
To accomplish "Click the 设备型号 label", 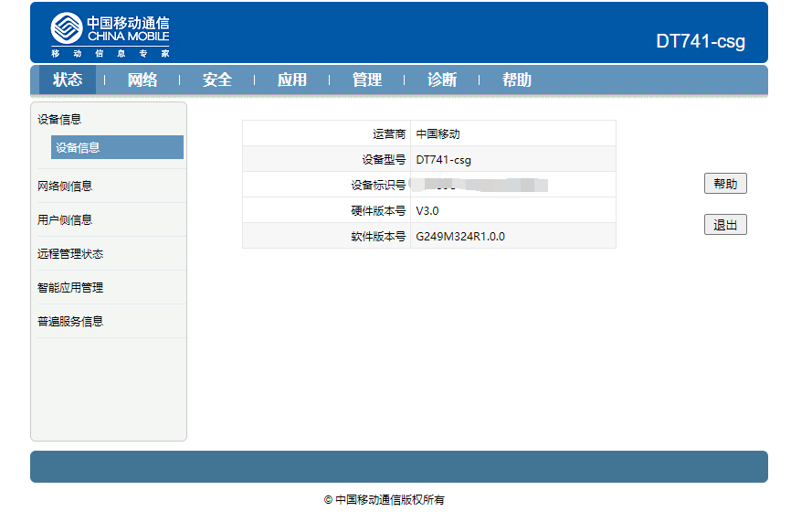I will 384,160.
